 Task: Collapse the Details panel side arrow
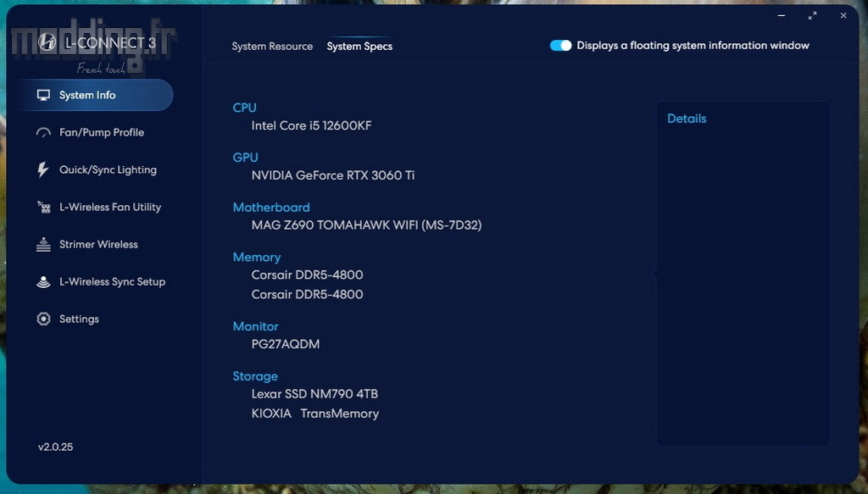click(654, 273)
